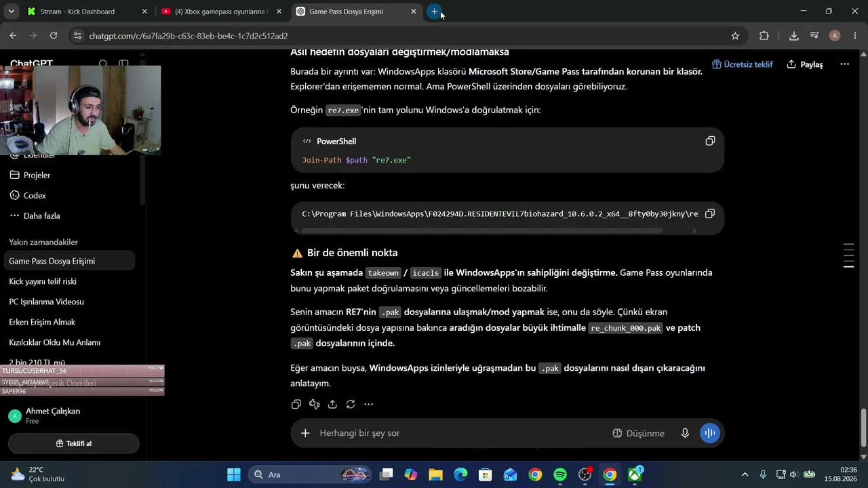Open the clock and date flyout
This screenshot has width=868, height=488.
click(x=839, y=474)
